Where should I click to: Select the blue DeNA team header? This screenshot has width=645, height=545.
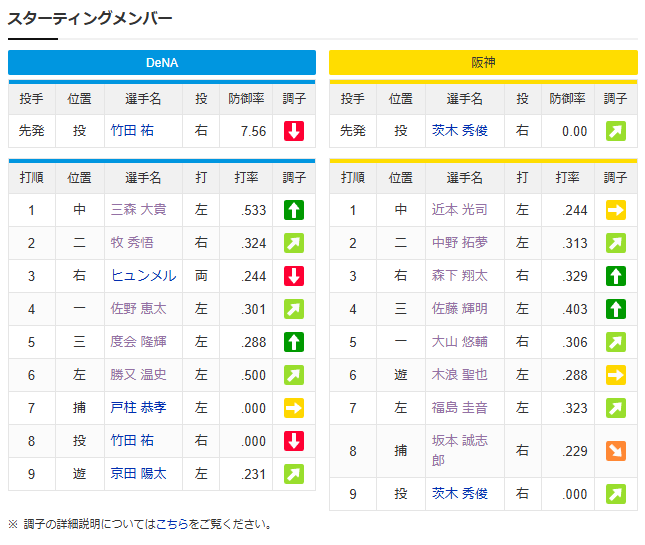coord(162,62)
